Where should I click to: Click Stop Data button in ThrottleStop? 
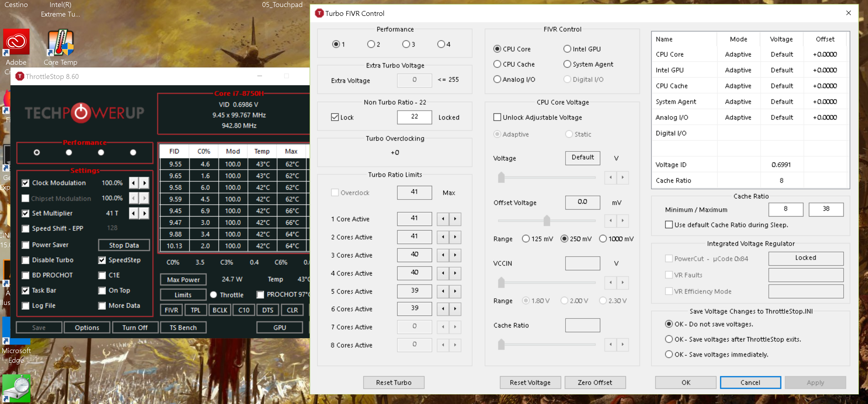(x=124, y=245)
